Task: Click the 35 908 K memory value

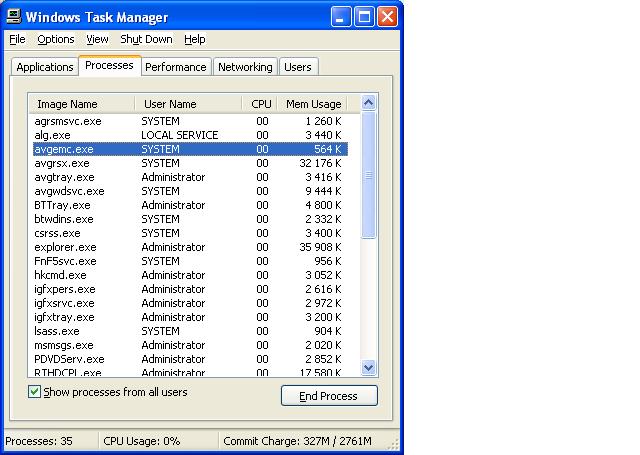Action: tap(320, 247)
